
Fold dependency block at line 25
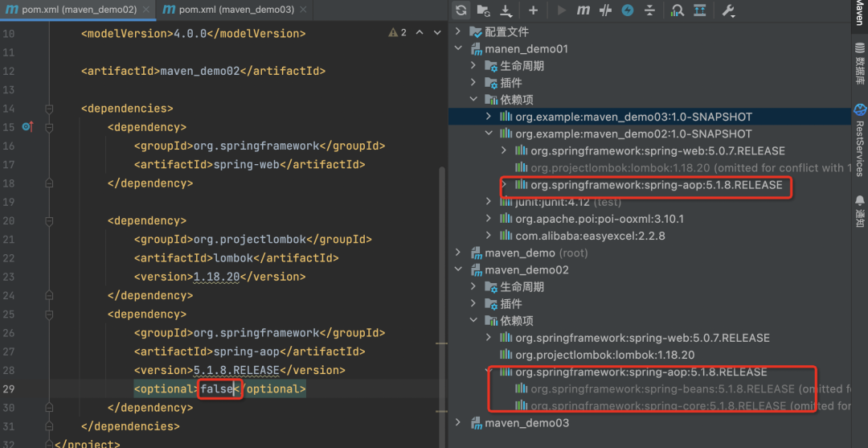coord(49,314)
